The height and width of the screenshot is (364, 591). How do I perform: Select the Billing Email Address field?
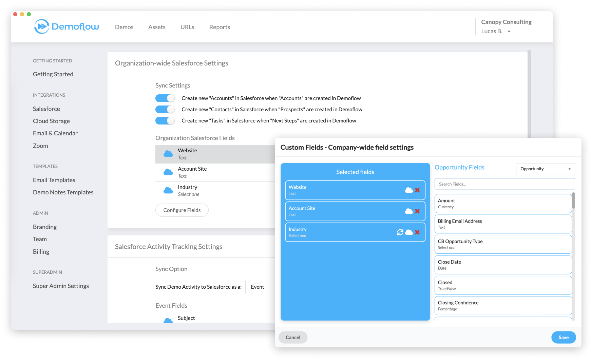pyautogui.click(x=503, y=224)
